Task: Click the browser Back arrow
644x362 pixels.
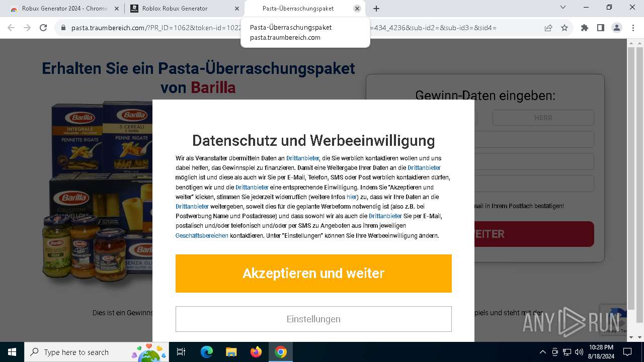Action: point(11,28)
